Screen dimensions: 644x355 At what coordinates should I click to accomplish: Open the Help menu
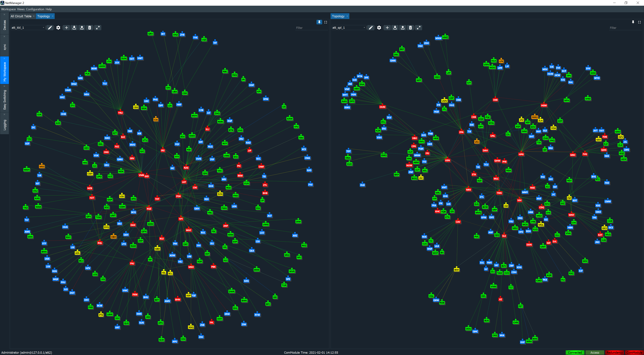pos(49,9)
